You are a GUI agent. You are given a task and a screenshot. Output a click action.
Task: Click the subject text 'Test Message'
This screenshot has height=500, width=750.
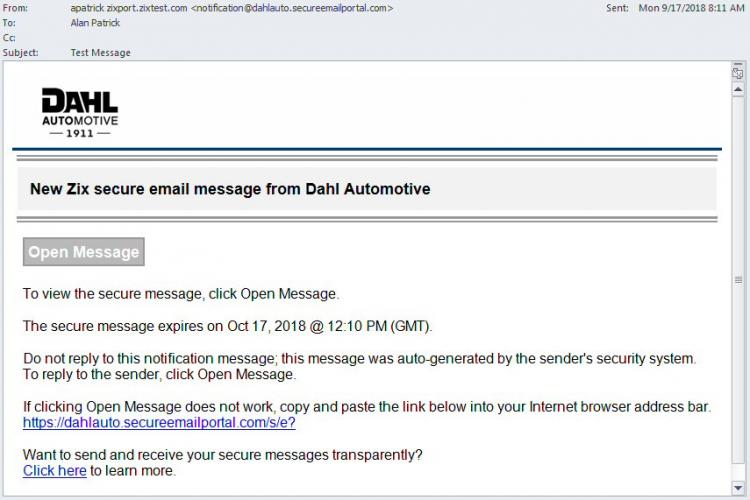pyautogui.click(x=100, y=53)
